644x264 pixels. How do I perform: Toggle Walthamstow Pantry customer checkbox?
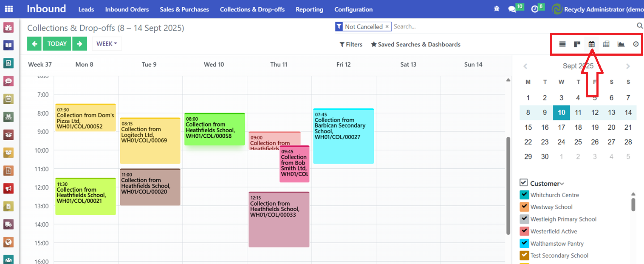pyautogui.click(x=524, y=244)
